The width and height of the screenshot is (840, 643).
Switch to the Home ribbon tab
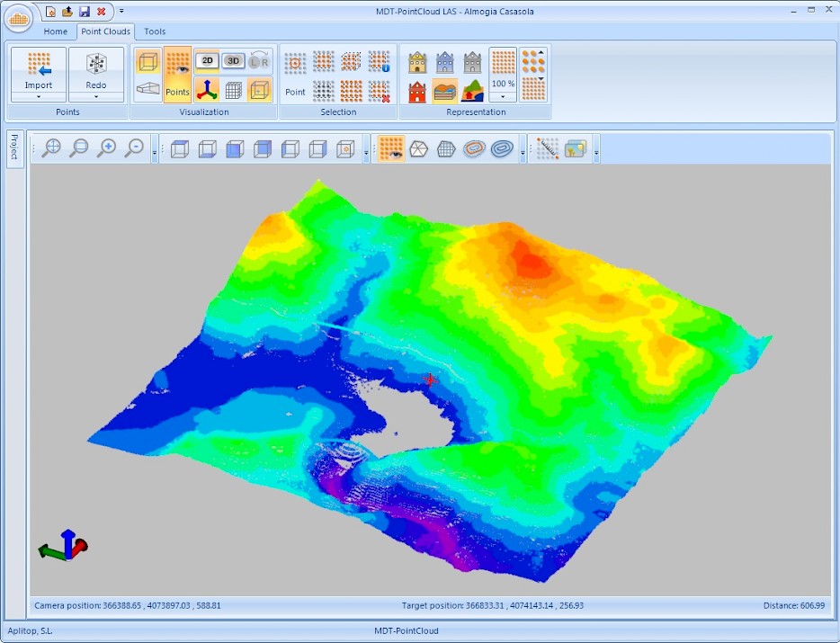coord(56,31)
